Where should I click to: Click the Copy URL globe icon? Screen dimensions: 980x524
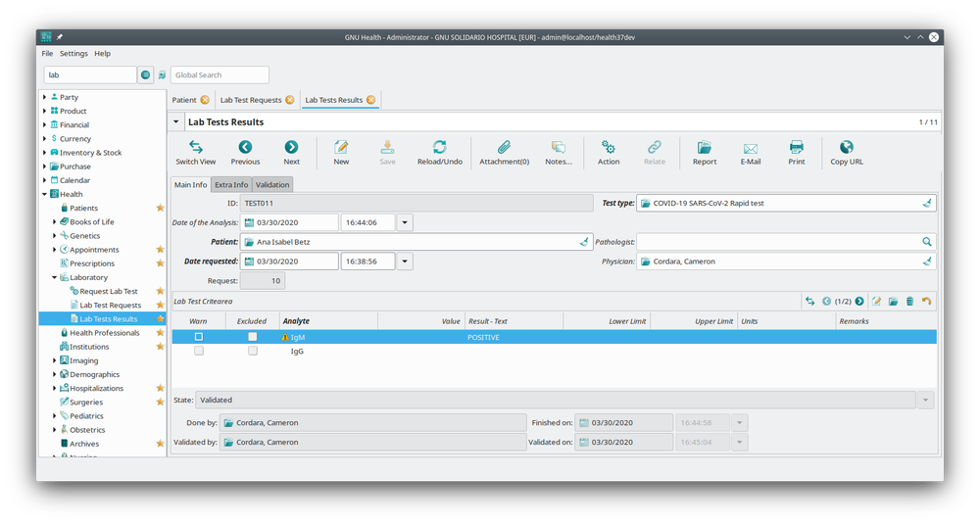coord(847,147)
